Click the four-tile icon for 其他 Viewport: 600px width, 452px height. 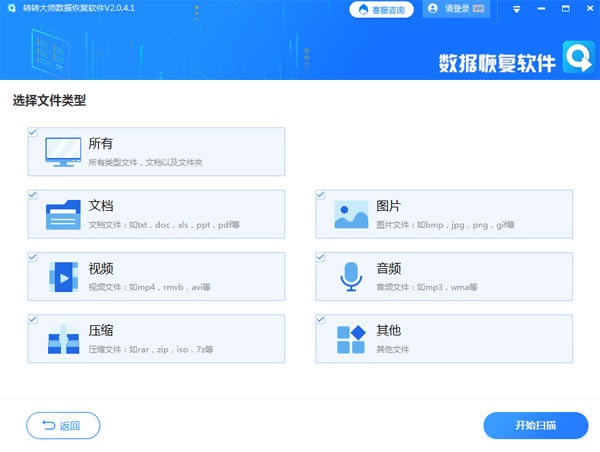click(351, 340)
